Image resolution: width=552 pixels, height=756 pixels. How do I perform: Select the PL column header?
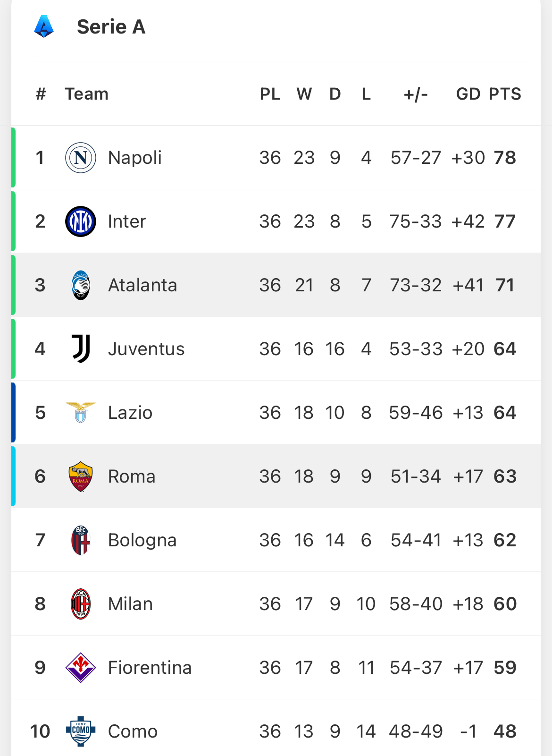[270, 94]
